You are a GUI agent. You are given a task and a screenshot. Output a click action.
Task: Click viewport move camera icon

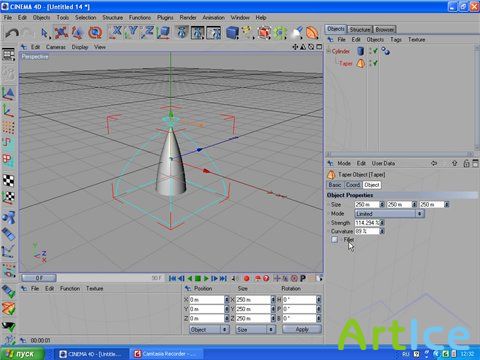click(x=295, y=47)
